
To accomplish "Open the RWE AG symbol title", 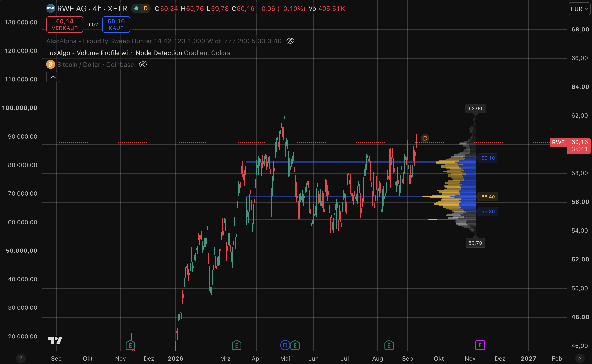I will click(72, 9).
